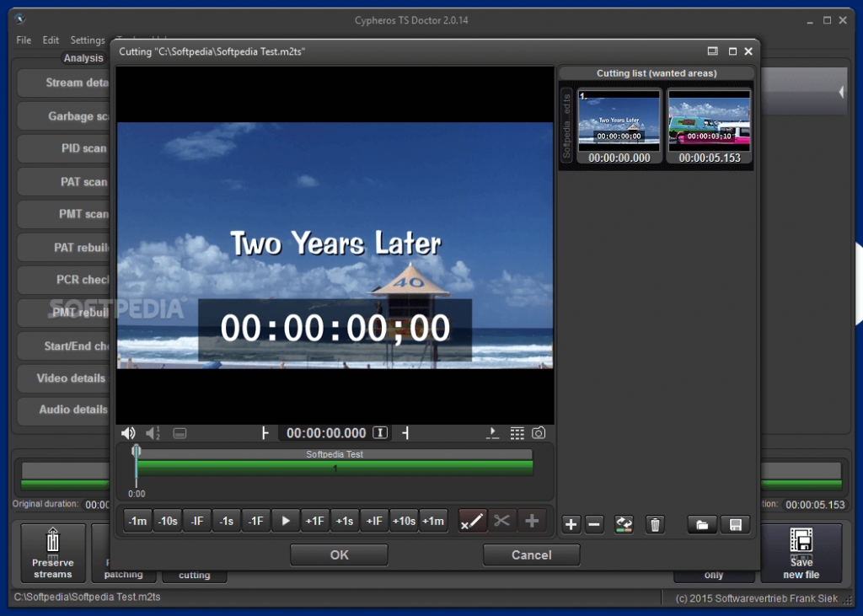Open the thumbnail grid view icon
The height and width of the screenshot is (616, 863).
(x=517, y=433)
